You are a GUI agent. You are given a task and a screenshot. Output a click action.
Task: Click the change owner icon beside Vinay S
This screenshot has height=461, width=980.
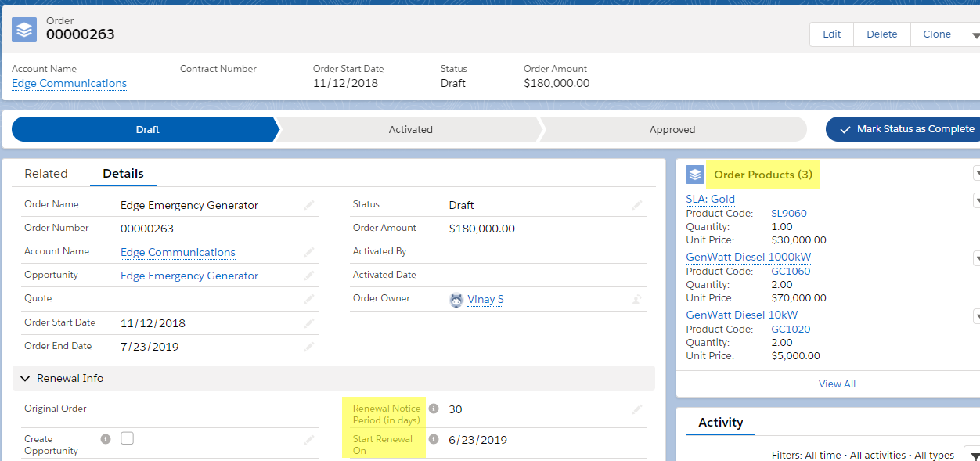coord(637,299)
